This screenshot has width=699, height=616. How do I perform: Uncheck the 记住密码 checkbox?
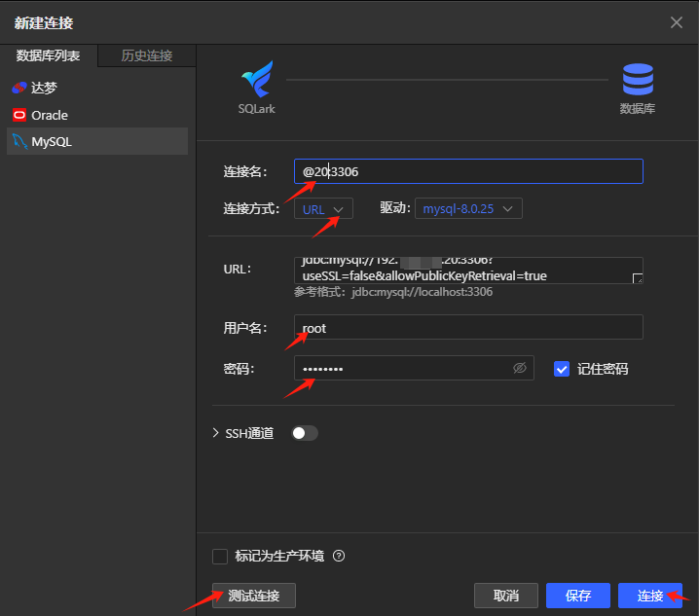[x=562, y=369]
